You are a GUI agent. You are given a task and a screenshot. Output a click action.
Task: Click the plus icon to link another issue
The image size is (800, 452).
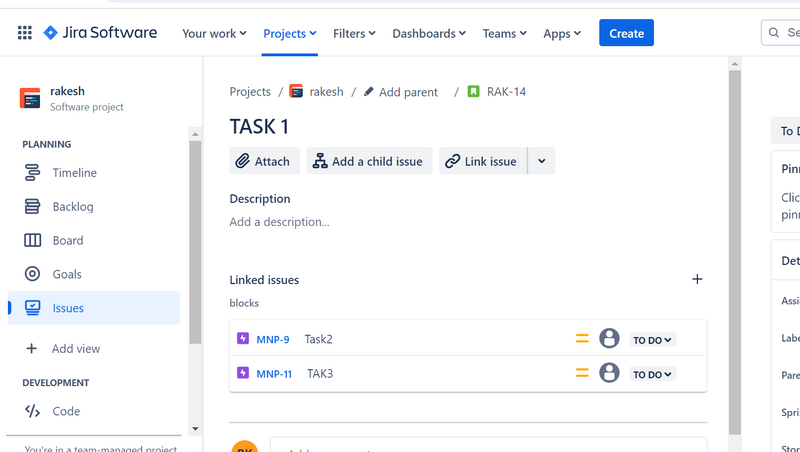click(x=697, y=280)
